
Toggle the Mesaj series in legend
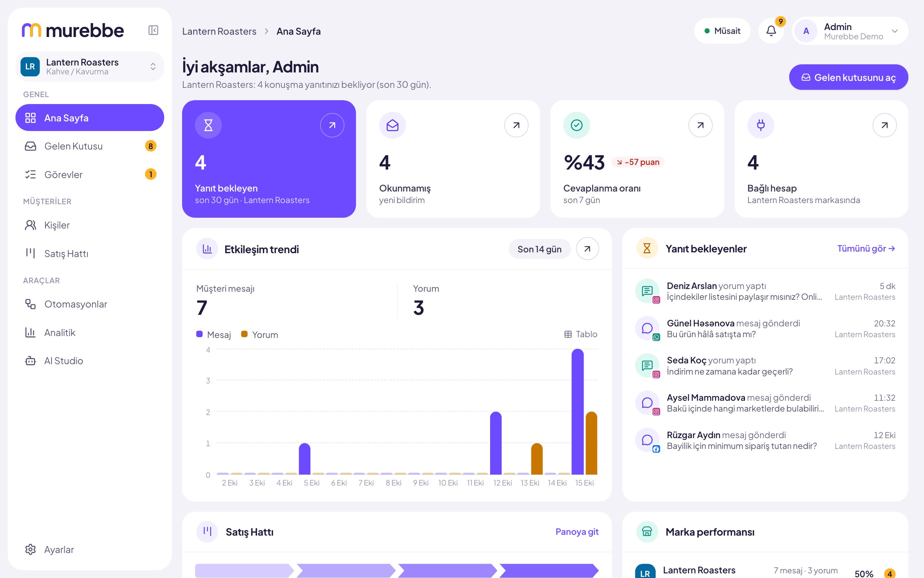point(214,334)
